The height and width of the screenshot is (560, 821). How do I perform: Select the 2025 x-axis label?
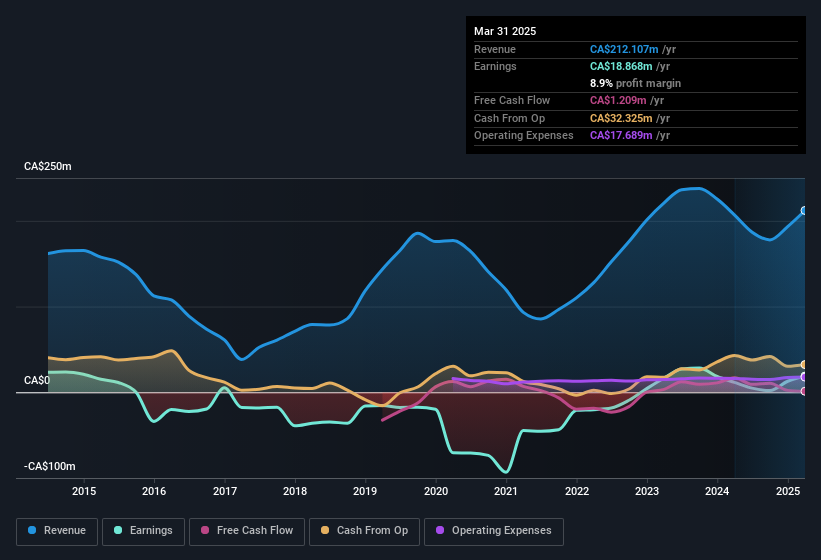click(787, 491)
